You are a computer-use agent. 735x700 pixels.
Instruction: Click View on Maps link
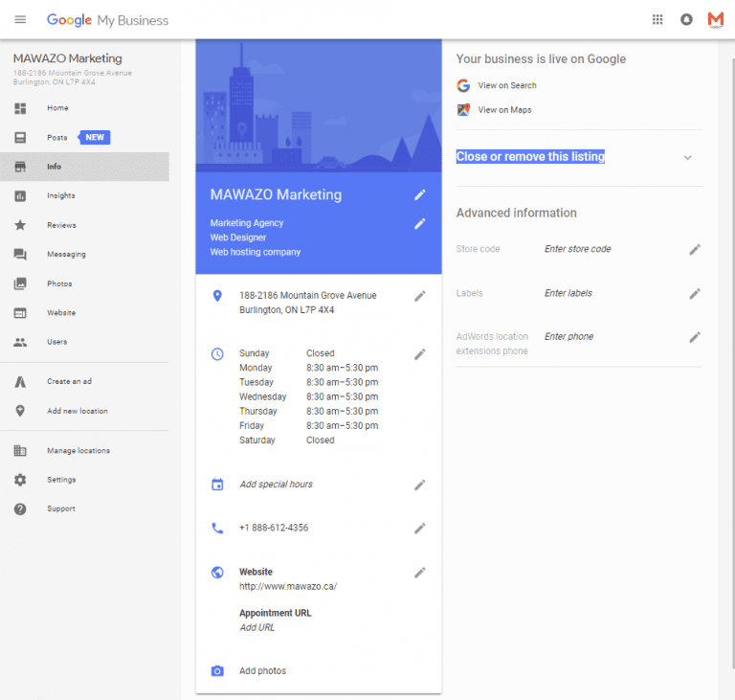[x=504, y=110]
